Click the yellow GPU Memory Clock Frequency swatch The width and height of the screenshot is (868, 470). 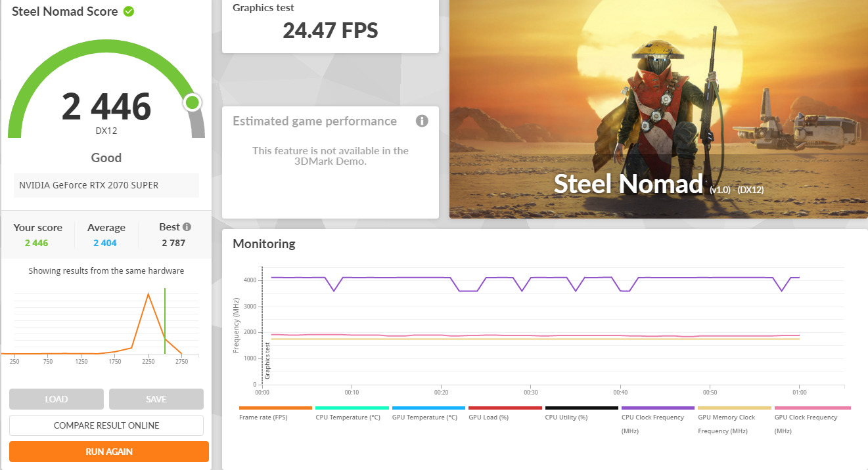[x=734, y=408]
